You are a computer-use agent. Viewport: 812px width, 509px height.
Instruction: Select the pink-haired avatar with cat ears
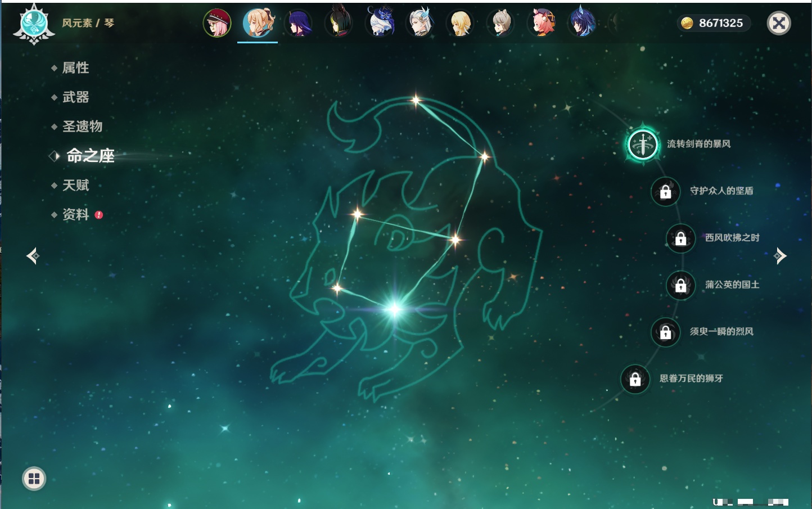pyautogui.click(x=541, y=23)
